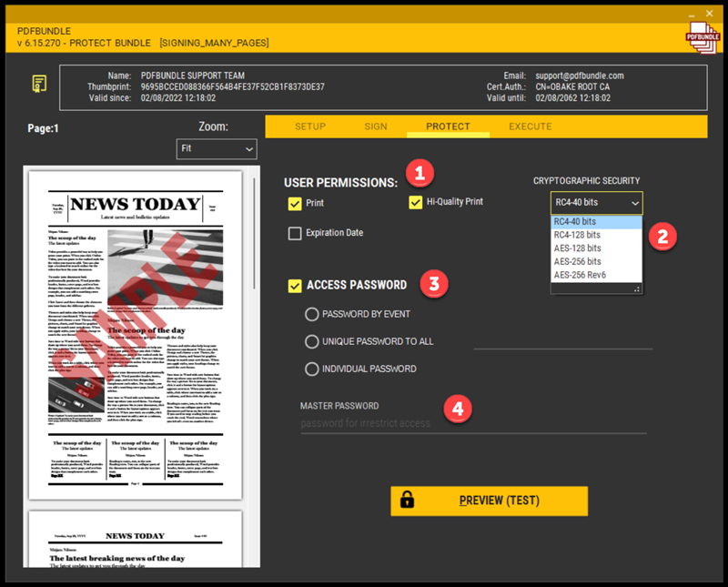Click the unique password text field
This screenshot has width=728, height=587.
coord(562,342)
